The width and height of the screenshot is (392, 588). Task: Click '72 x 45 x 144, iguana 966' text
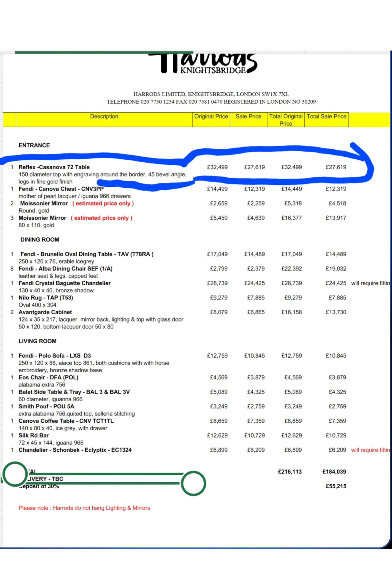click(51, 443)
